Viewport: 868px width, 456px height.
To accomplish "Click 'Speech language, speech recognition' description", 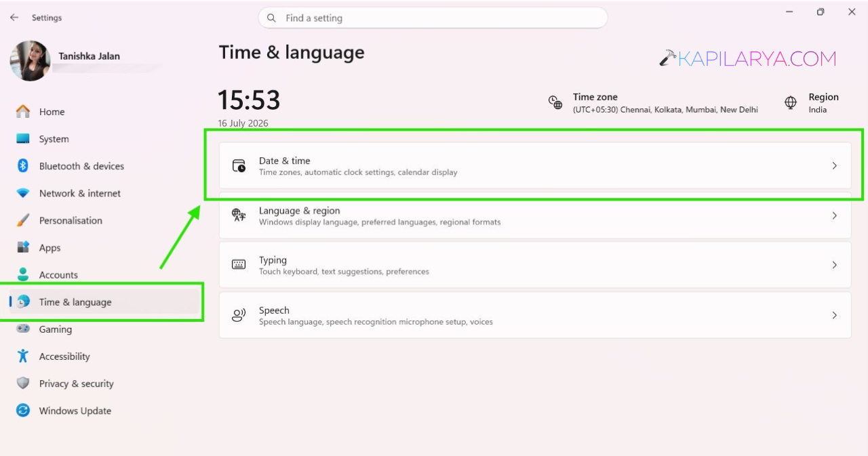I will [376, 322].
